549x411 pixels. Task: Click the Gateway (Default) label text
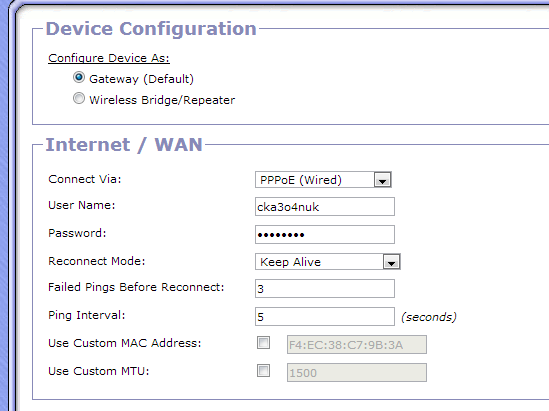click(x=141, y=79)
